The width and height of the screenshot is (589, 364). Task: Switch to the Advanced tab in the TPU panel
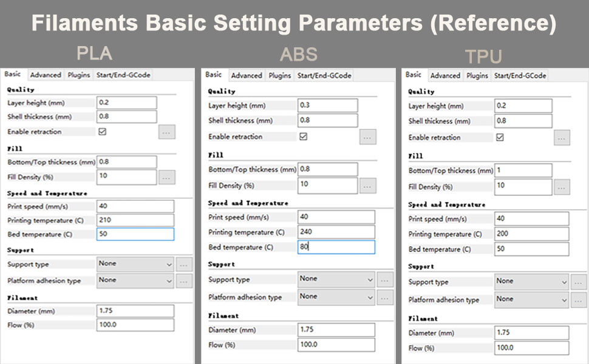(x=445, y=75)
